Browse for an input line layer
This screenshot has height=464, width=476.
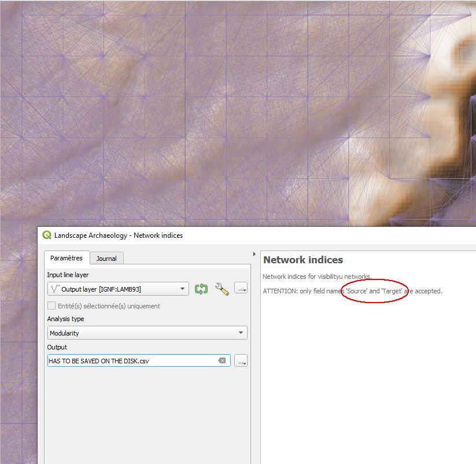(x=241, y=289)
